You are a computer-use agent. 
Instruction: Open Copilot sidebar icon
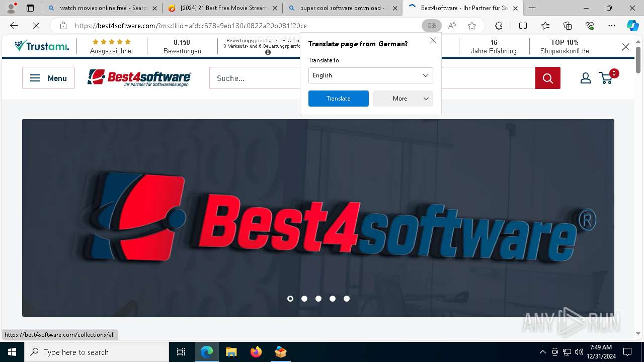coord(632,26)
